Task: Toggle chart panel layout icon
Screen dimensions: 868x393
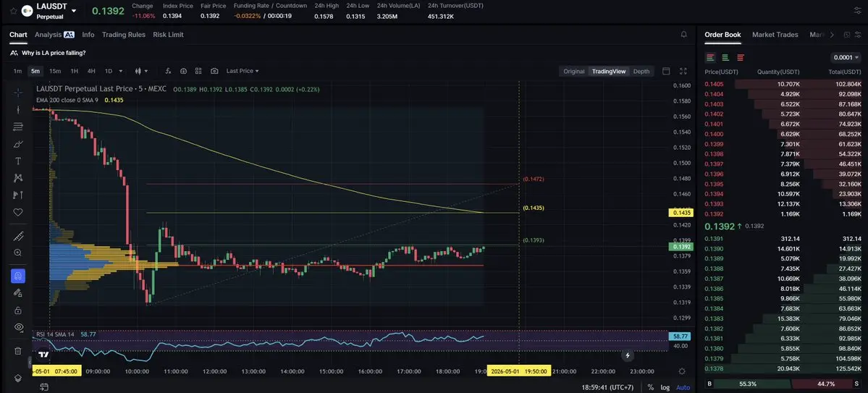Action: [666, 72]
